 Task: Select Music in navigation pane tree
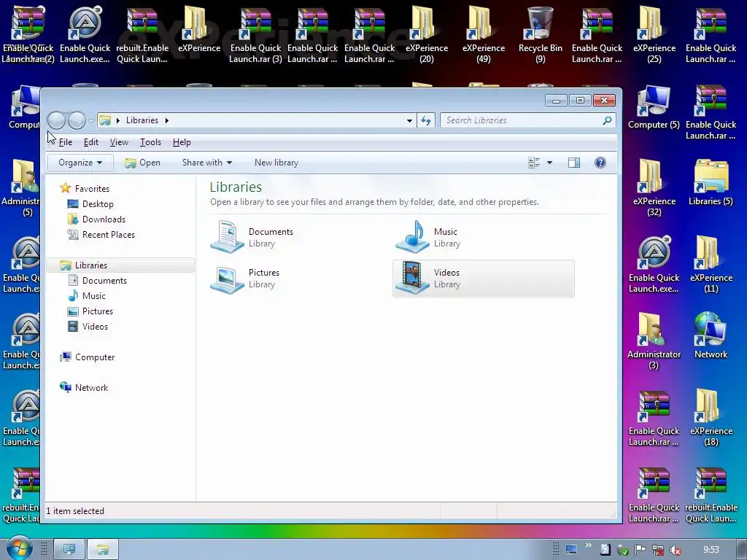pyautogui.click(x=93, y=296)
